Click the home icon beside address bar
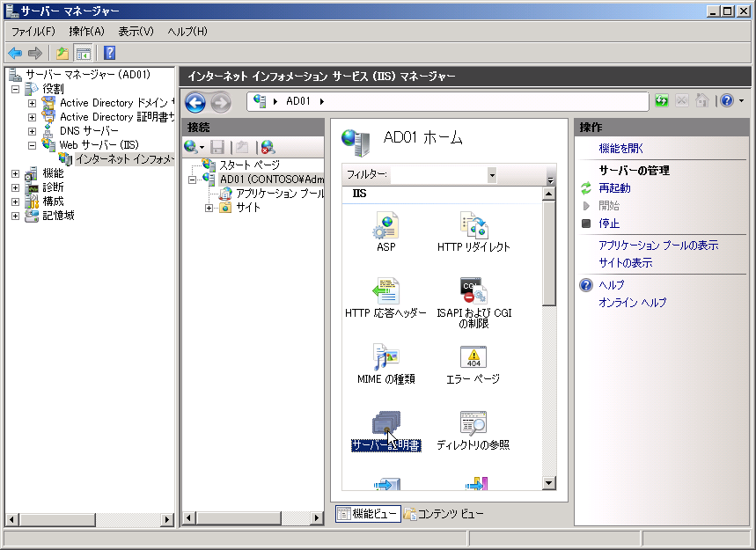Image resolution: width=756 pixels, height=550 pixels. click(x=702, y=100)
